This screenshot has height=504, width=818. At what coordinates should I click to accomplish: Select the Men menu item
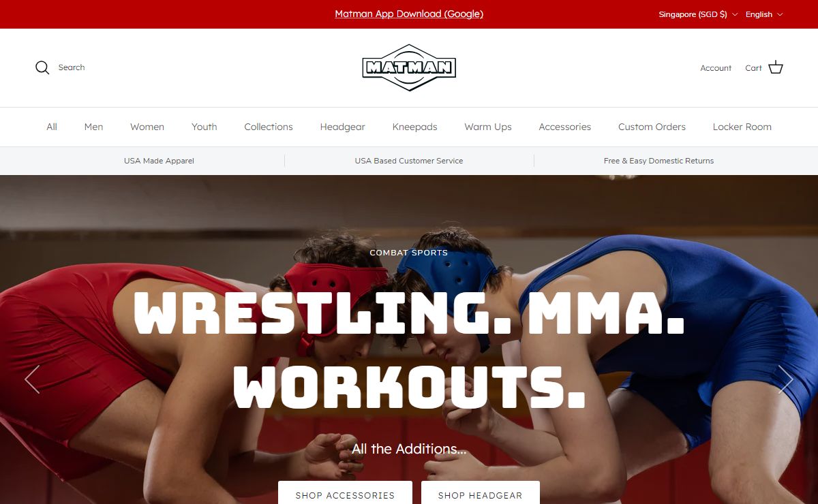coord(93,127)
